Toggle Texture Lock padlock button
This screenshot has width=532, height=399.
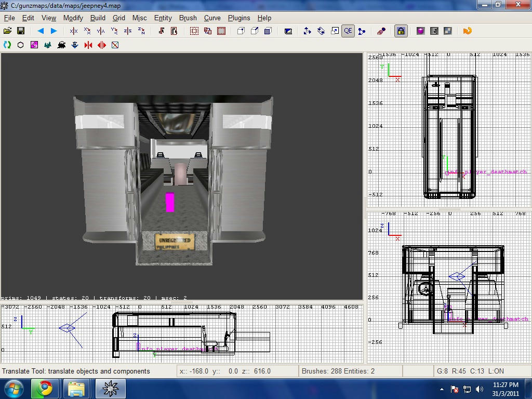click(x=401, y=31)
